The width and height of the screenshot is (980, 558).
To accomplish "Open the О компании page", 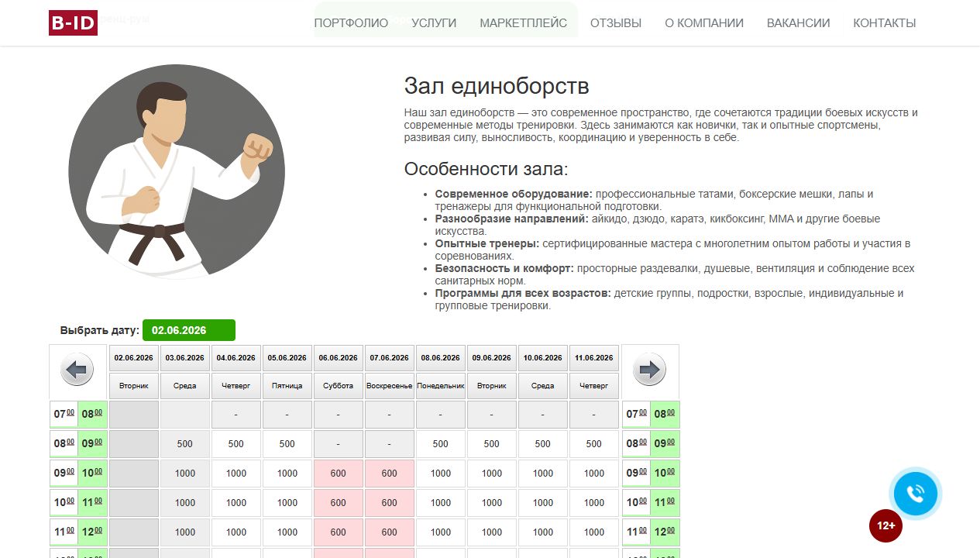I will (x=704, y=23).
